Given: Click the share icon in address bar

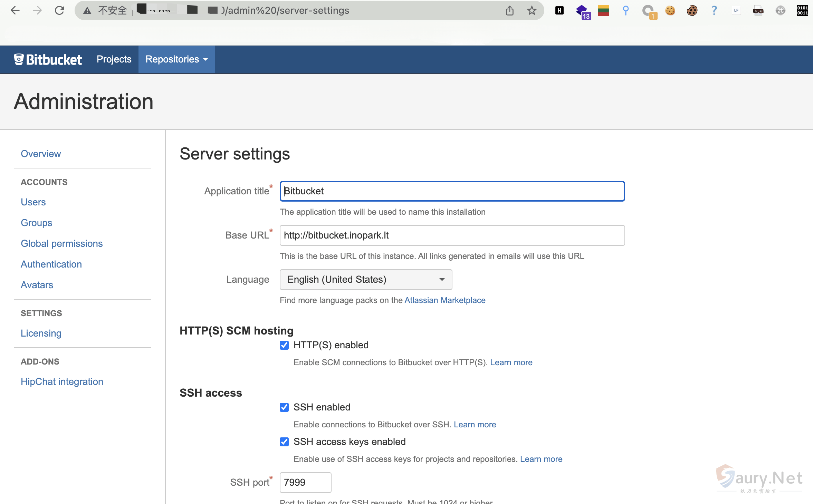Looking at the screenshot, I should 510,10.
